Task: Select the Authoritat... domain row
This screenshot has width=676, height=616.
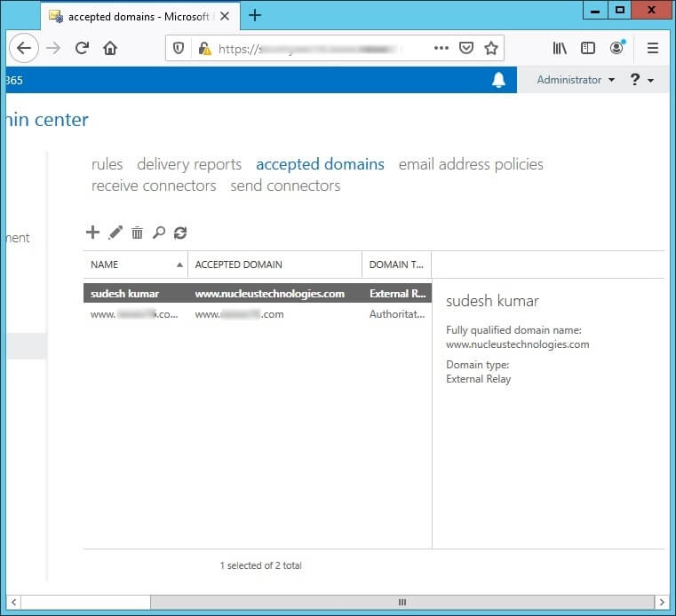Action: [258, 314]
